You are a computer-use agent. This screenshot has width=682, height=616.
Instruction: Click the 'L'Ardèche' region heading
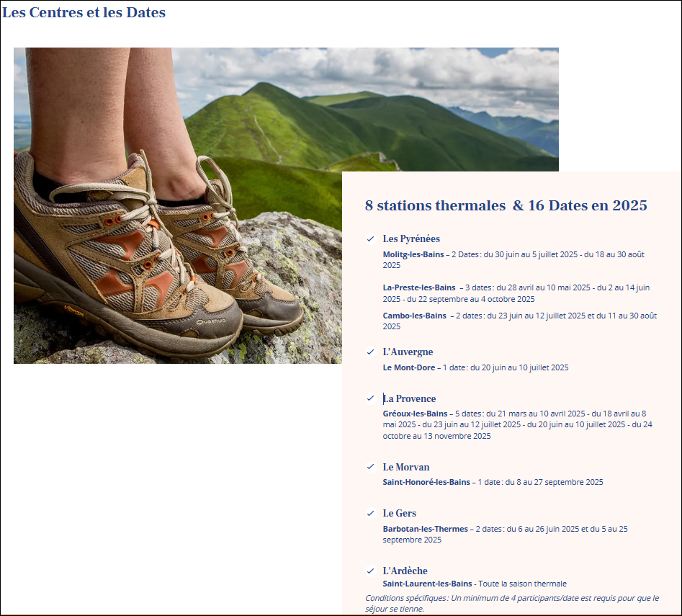pyautogui.click(x=405, y=571)
